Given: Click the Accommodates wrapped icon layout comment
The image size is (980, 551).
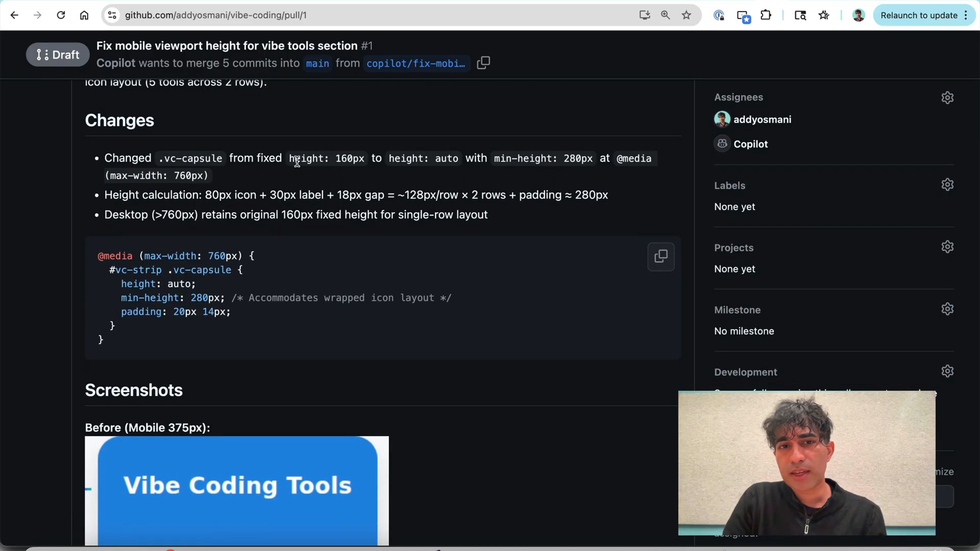Looking at the screenshot, I should pos(341,298).
